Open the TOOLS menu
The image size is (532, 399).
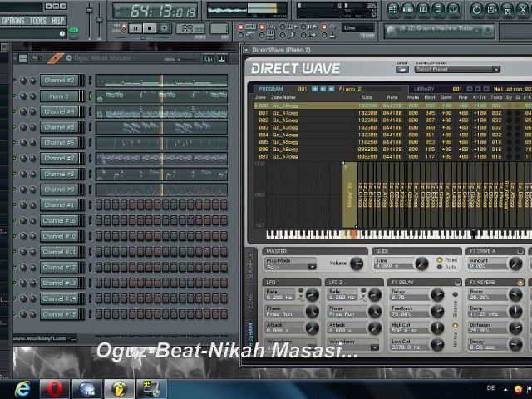[x=38, y=20]
